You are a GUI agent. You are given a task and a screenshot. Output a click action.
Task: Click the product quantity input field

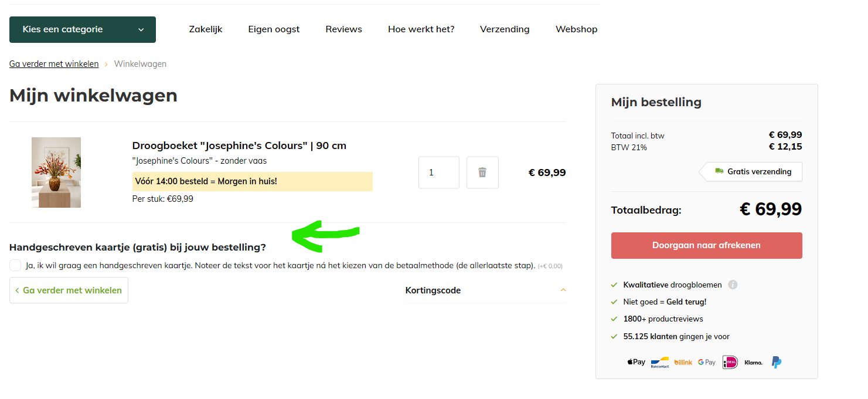point(438,173)
